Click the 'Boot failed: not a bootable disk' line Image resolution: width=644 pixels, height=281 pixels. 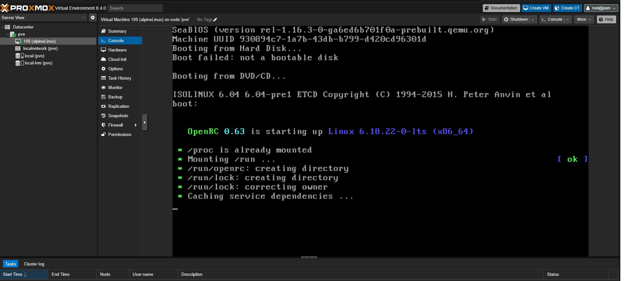point(255,58)
